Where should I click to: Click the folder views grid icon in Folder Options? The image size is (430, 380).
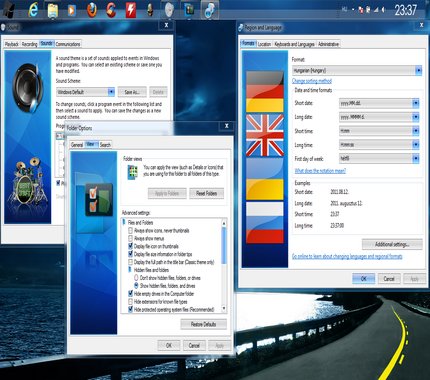click(133, 172)
